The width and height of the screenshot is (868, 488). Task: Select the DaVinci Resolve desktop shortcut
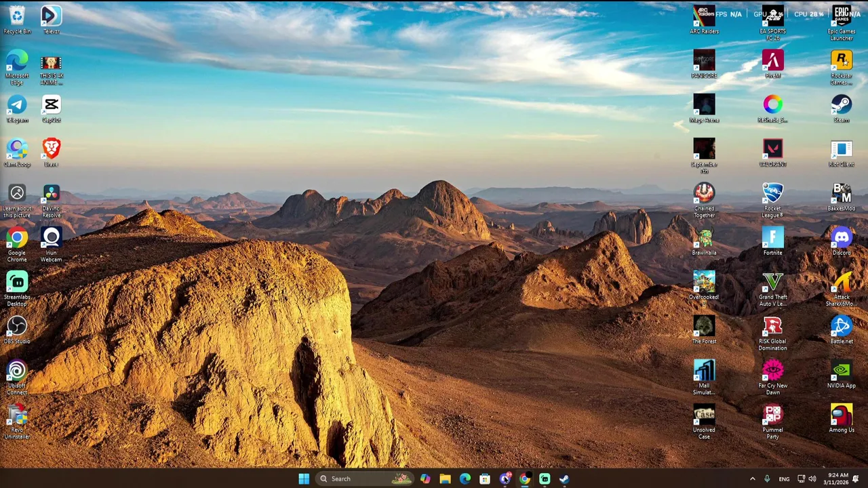[51, 201]
